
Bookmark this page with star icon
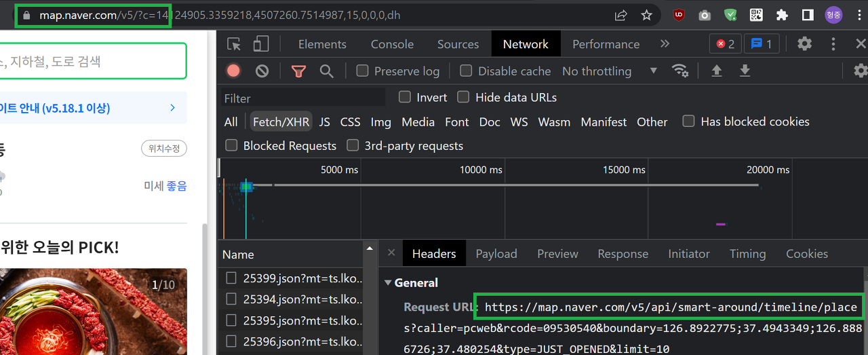click(x=646, y=15)
